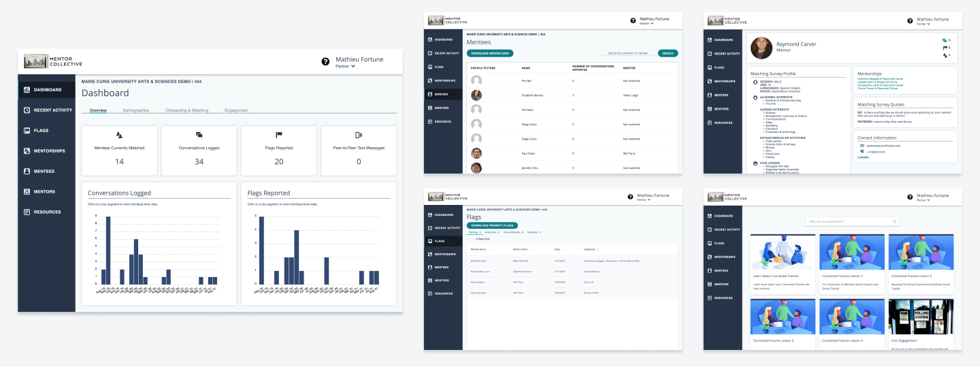The image size is (980, 367).
Task: Select the Pending flags tab
Action: coord(474,232)
